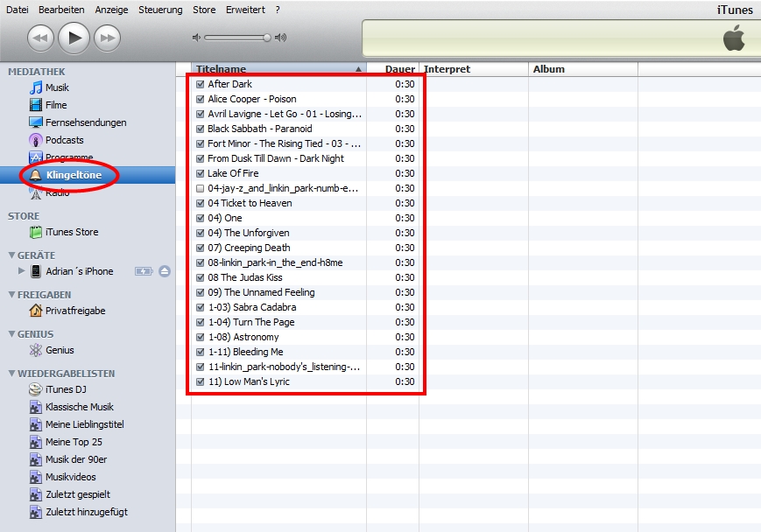Open Musikvideos playlist icon
The height and width of the screenshot is (532, 761).
click(35, 477)
